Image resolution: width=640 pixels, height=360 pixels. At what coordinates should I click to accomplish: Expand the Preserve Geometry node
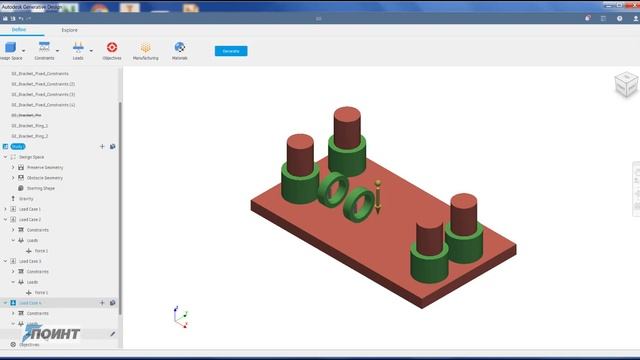click(13, 167)
